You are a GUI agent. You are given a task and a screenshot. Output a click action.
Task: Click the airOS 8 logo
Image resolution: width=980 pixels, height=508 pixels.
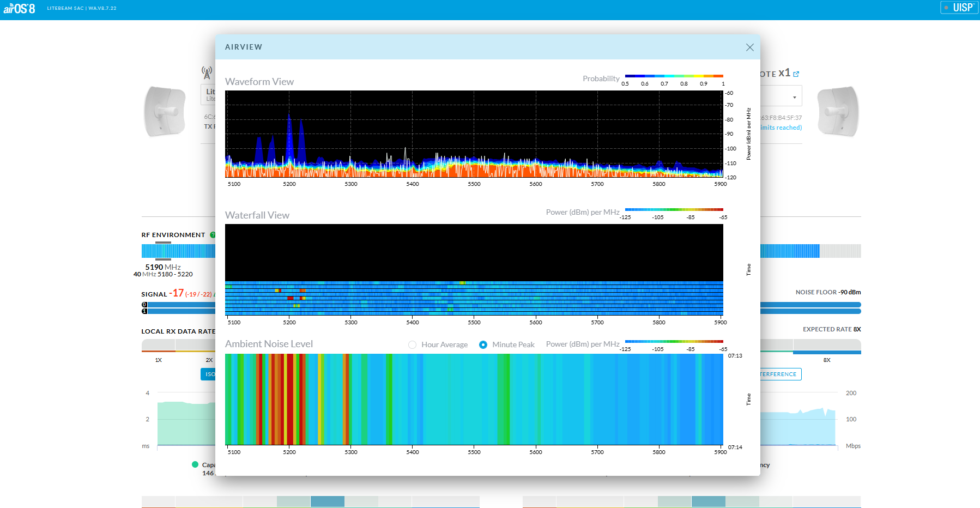(x=20, y=8)
